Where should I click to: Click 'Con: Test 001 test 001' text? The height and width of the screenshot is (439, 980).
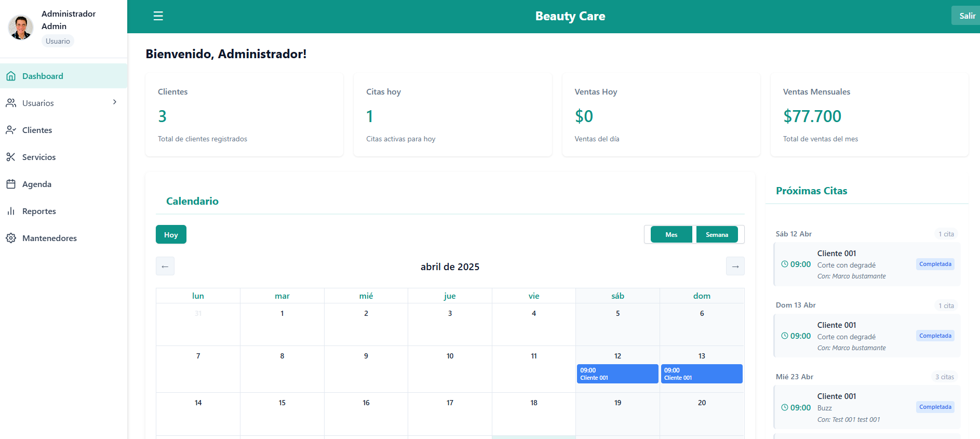tap(849, 419)
